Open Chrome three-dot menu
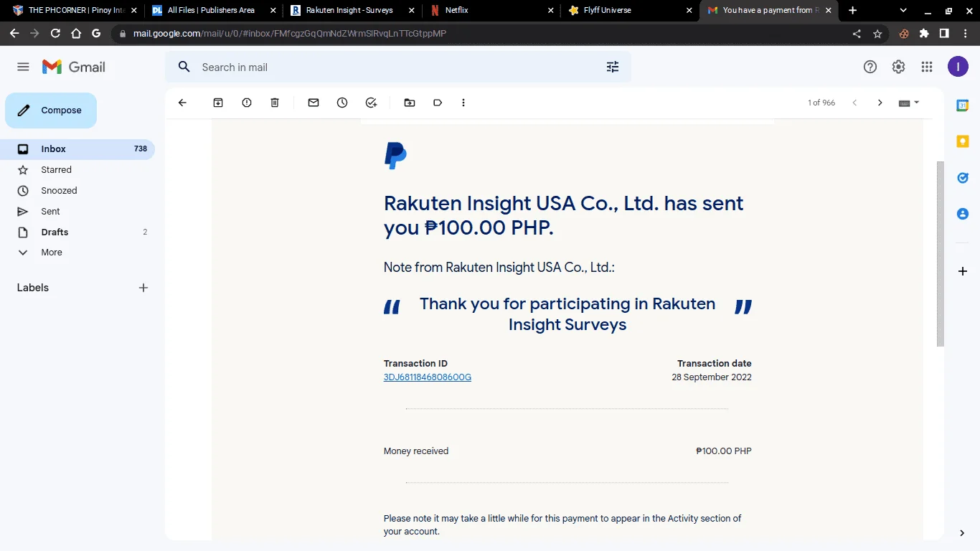Image resolution: width=980 pixels, height=551 pixels. (965, 34)
